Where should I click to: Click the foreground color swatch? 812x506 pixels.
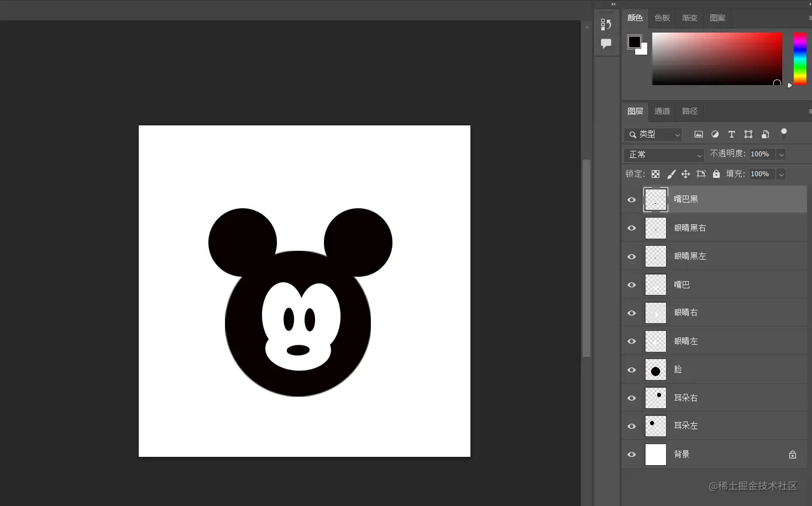pos(634,42)
